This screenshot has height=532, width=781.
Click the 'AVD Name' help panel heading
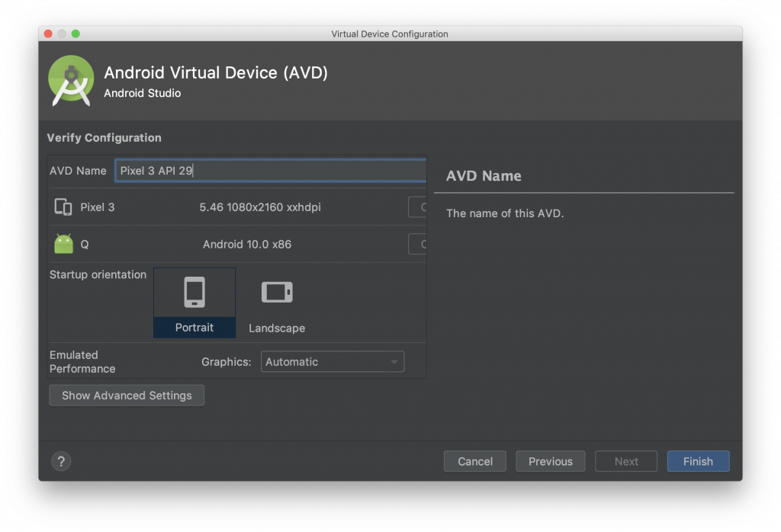484,175
